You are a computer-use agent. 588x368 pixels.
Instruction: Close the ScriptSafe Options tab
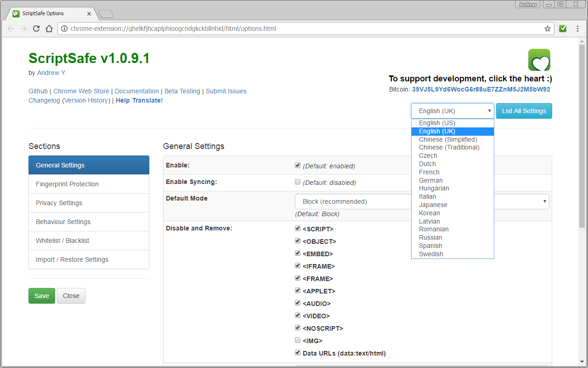89,14
